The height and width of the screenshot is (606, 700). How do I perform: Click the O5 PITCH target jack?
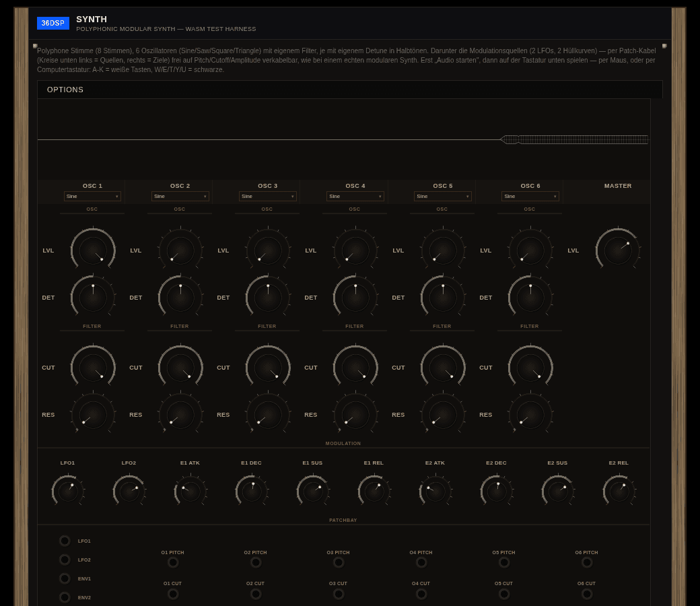504,563
